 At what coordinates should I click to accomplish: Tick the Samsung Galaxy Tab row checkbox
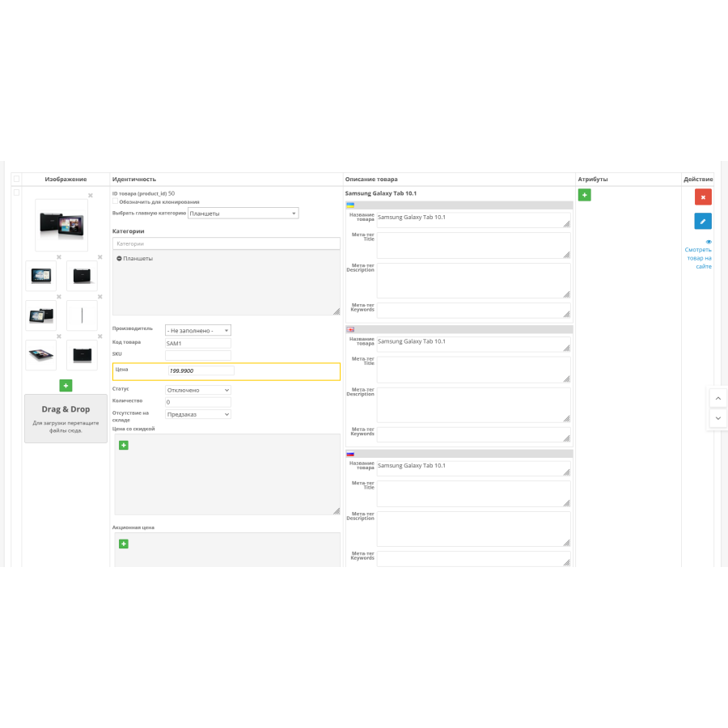pyautogui.click(x=17, y=193)
